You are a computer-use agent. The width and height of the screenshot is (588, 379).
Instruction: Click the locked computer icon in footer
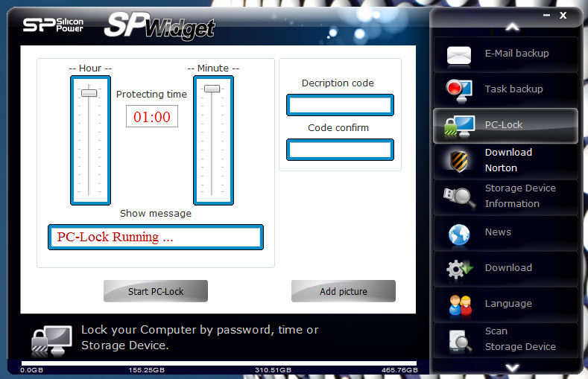point(51,340)
